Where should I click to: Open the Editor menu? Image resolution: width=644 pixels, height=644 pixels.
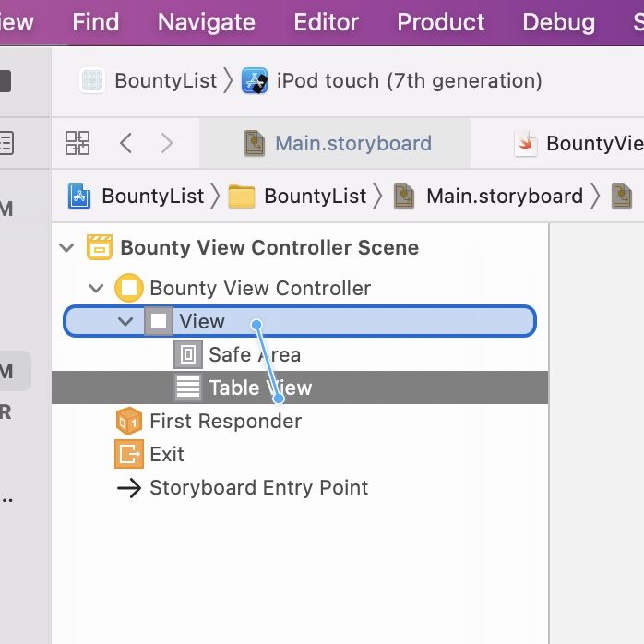[x=327, y=22]
